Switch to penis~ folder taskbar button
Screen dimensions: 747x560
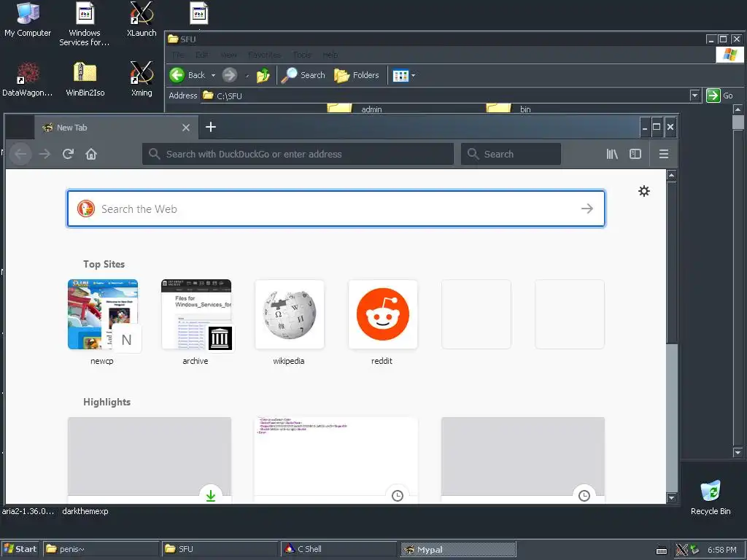click(101, 549)
